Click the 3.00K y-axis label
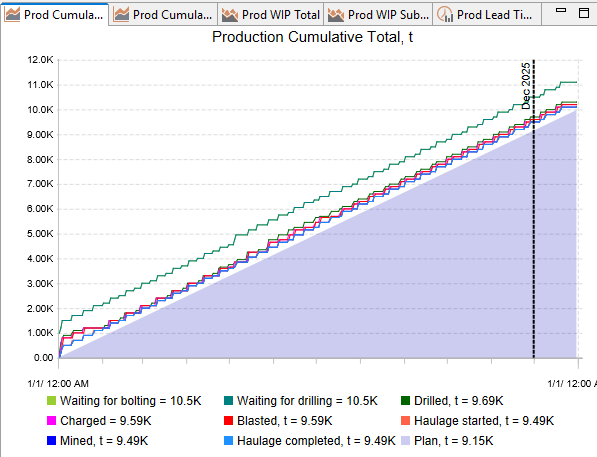The image size is (597, 457). [x=40, y=283]
